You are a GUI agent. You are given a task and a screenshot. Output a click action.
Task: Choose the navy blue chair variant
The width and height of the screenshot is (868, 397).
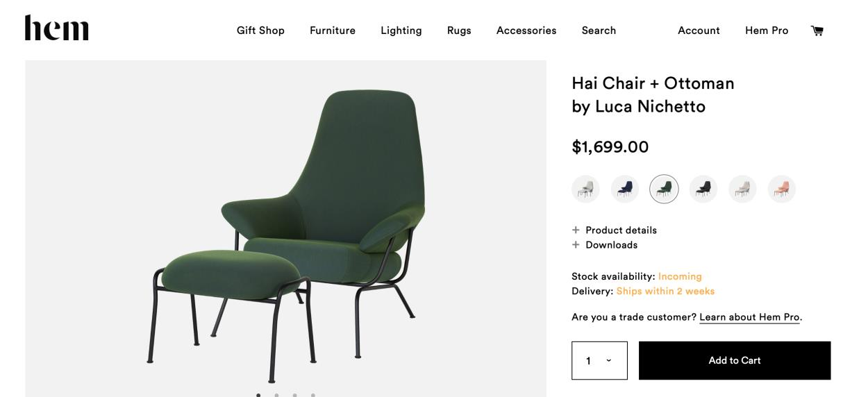[x=625, y=189]
